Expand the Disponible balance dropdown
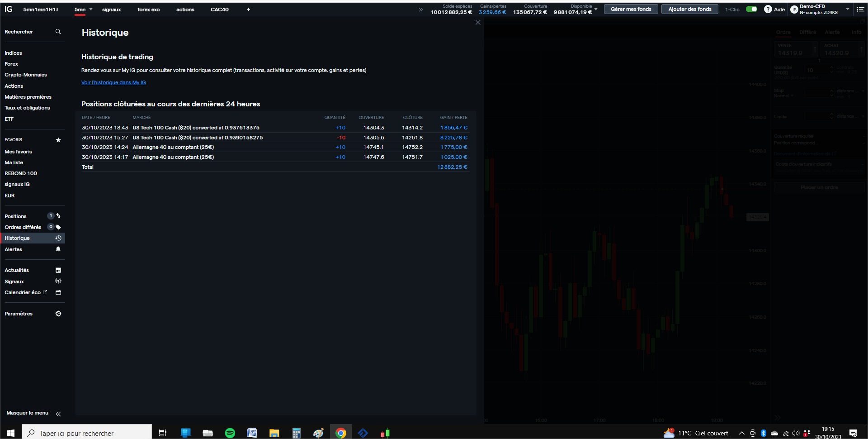Image resolution: width=868 pixels, height=439 pixels. pos(595,9)
